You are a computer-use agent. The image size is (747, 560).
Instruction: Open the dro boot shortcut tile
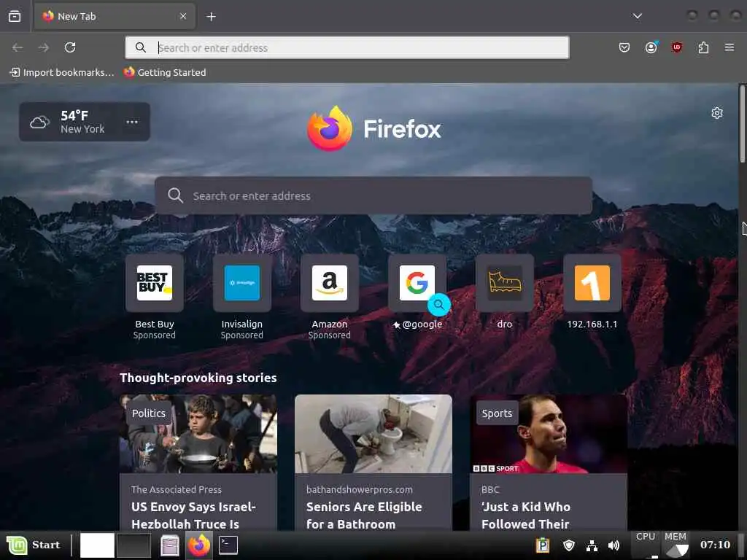(505, 292)
